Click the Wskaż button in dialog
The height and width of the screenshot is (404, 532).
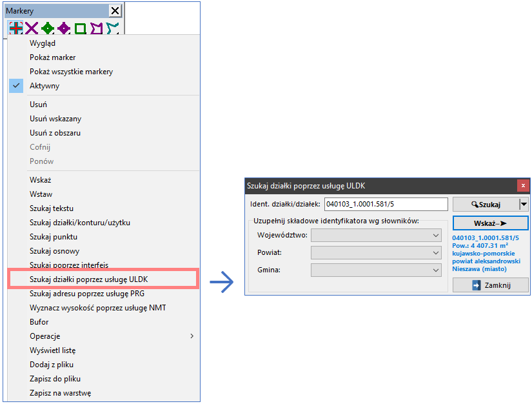(x=490, y=223)
